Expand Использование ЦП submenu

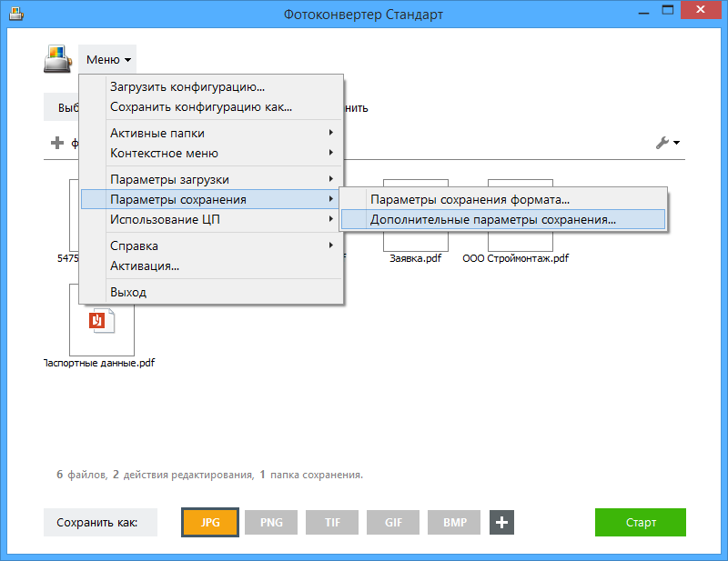click(x=211, y=219)
